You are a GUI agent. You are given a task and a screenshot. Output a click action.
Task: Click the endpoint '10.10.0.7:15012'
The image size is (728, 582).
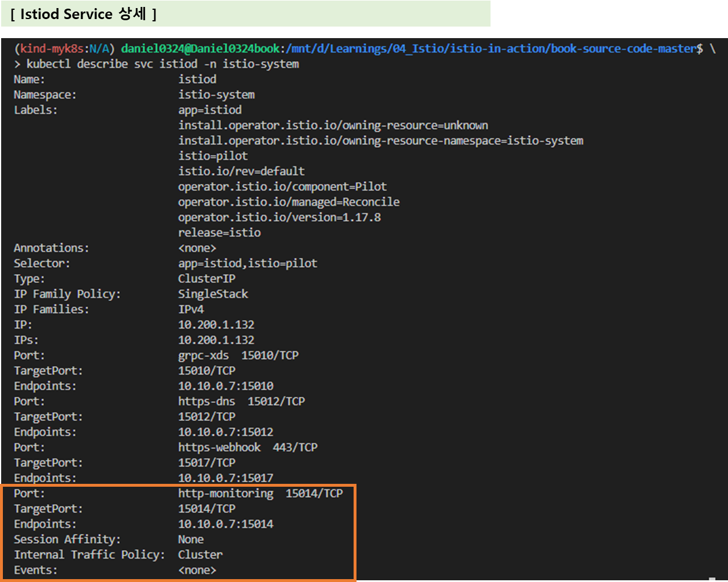point(225,432)
